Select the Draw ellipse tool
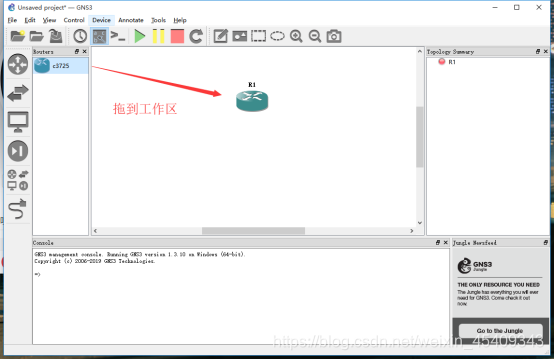554x360 pixels. pos(277,36)
